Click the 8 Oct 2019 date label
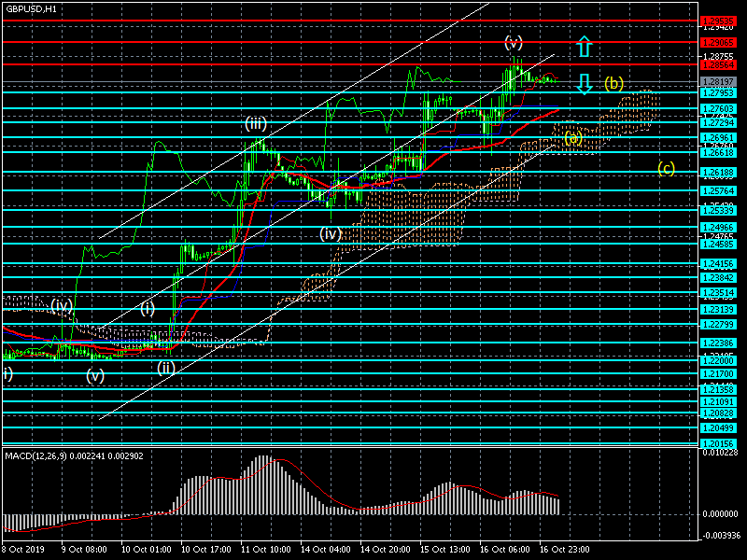 coord(22,549)
